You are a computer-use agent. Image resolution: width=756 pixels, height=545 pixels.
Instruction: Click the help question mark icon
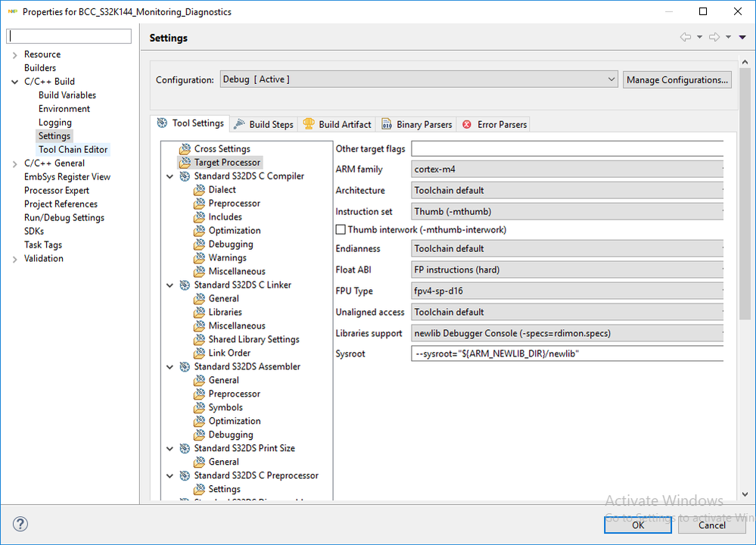tap(20, 524)
